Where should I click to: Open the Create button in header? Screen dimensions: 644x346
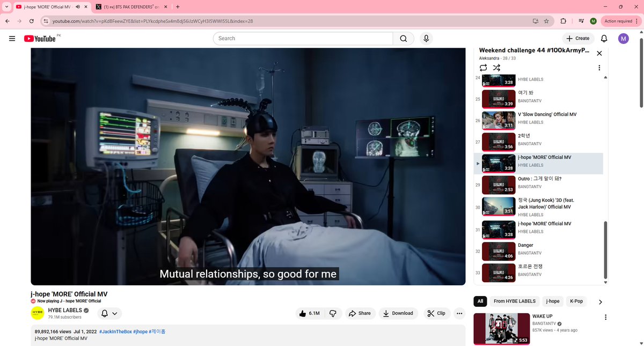[577, 39]
